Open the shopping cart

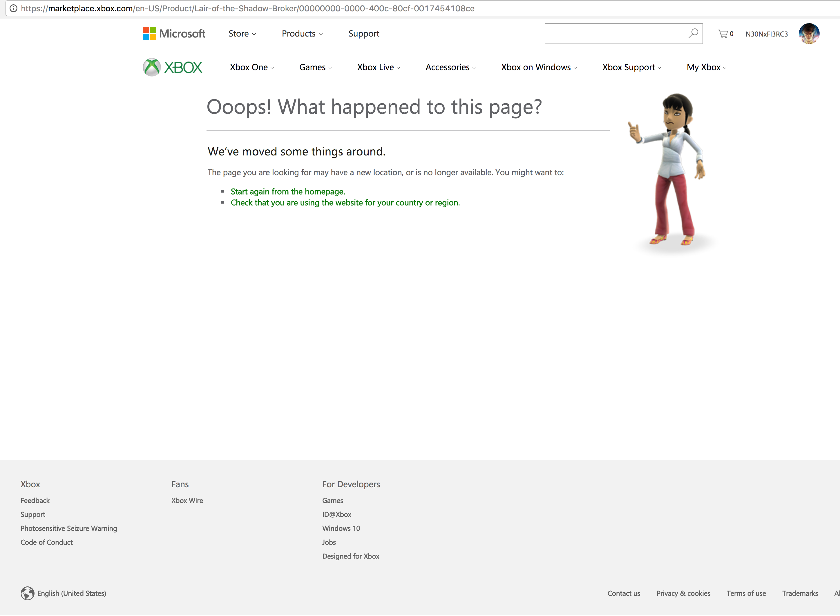click(725, 34)
